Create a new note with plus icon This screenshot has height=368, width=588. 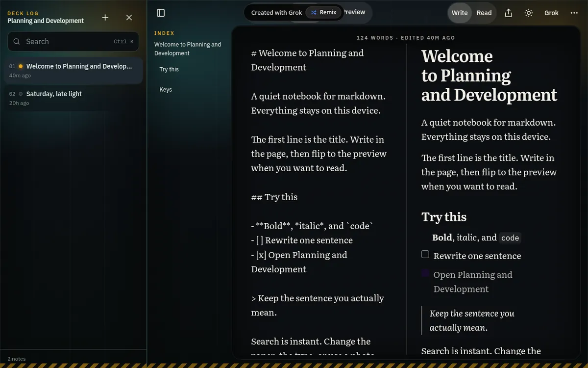(105, 18)
